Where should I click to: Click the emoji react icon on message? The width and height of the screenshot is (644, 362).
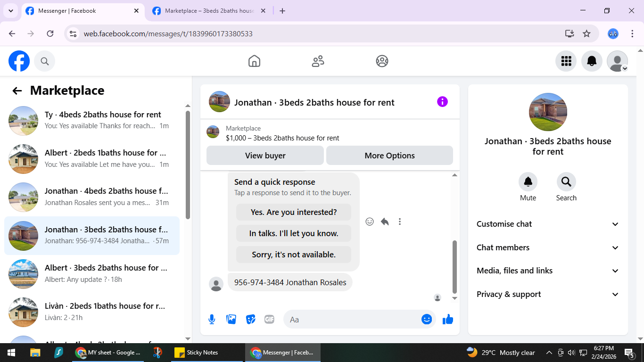370,222
